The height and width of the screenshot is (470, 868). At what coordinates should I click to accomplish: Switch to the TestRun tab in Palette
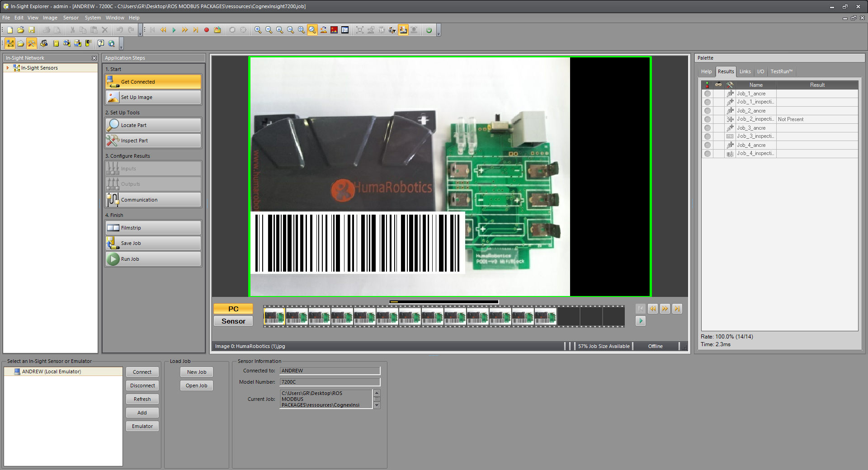tap(782, 71)
